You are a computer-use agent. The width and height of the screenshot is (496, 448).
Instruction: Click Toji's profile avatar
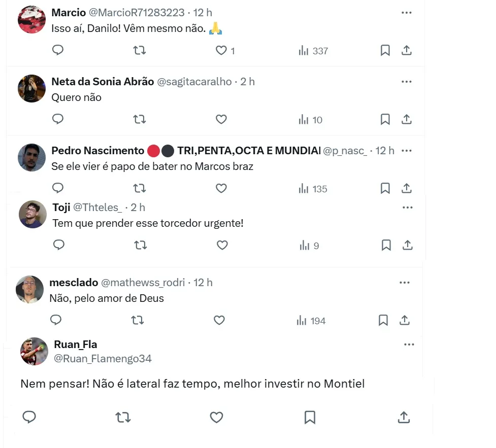(x=33, y=214)
